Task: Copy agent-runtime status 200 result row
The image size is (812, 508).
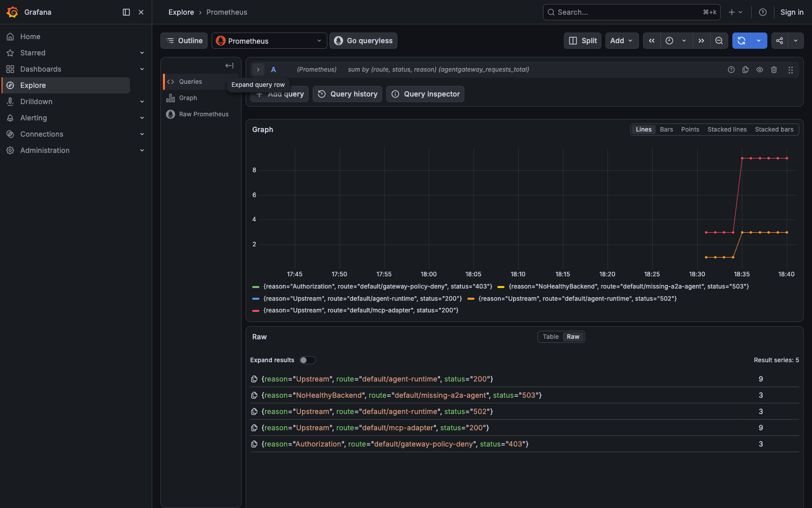Action: [254, 379]
